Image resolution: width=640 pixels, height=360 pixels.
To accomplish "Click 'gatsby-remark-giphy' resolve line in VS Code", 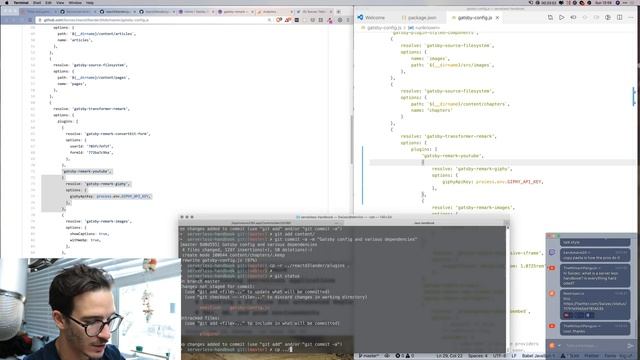I will coord(472,169).
